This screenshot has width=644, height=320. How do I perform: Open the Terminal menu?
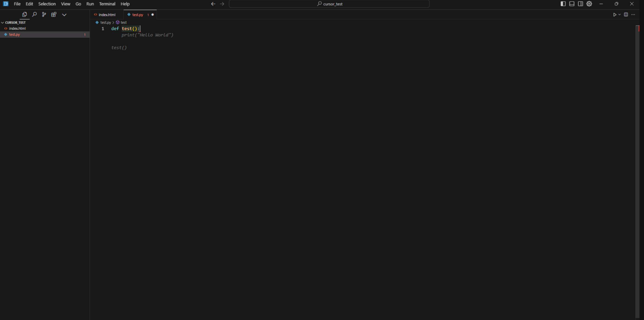107,4
